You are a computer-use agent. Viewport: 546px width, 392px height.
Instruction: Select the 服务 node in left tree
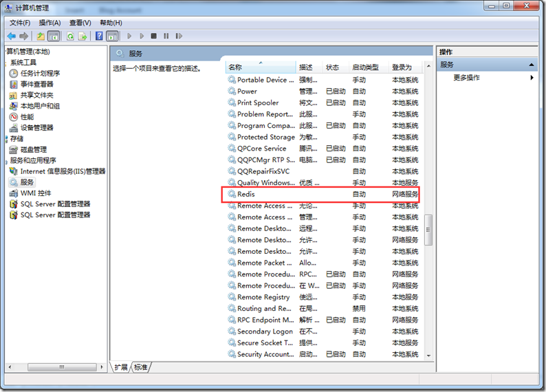click(22, 182)
